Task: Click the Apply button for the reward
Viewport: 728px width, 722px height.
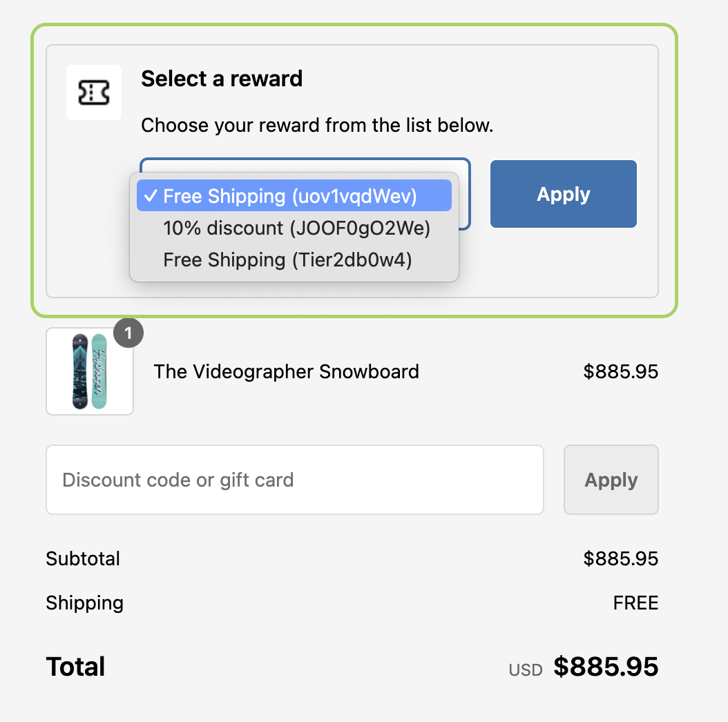Action: (x=563, y=194)
